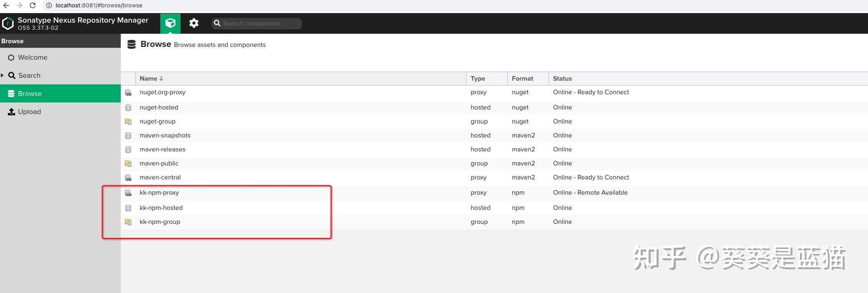Open the Browse cube icon in header
The height and width of the screenshot is (293, 868).
click(x=170, y=23)
